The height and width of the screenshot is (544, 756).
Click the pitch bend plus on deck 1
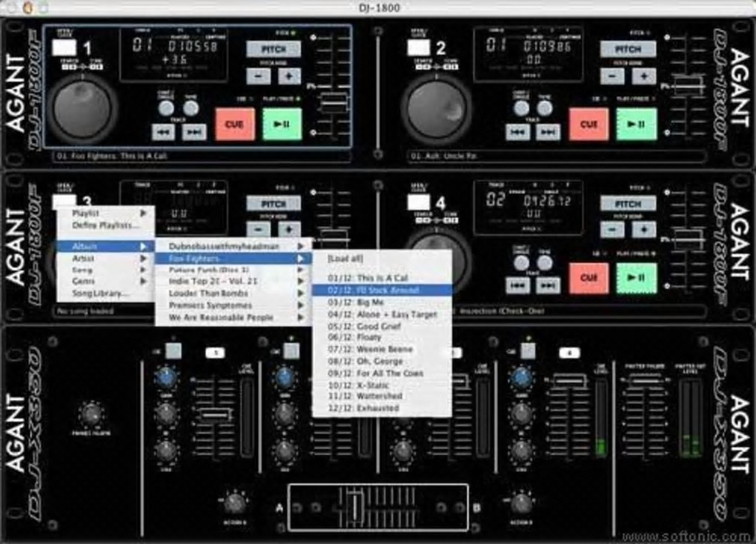tap(289, 76)
